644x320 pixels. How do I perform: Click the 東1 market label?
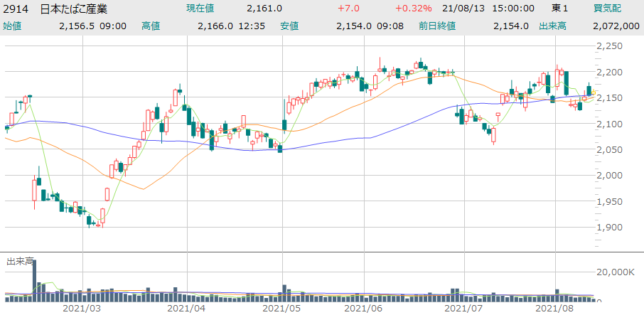(559, 9)
